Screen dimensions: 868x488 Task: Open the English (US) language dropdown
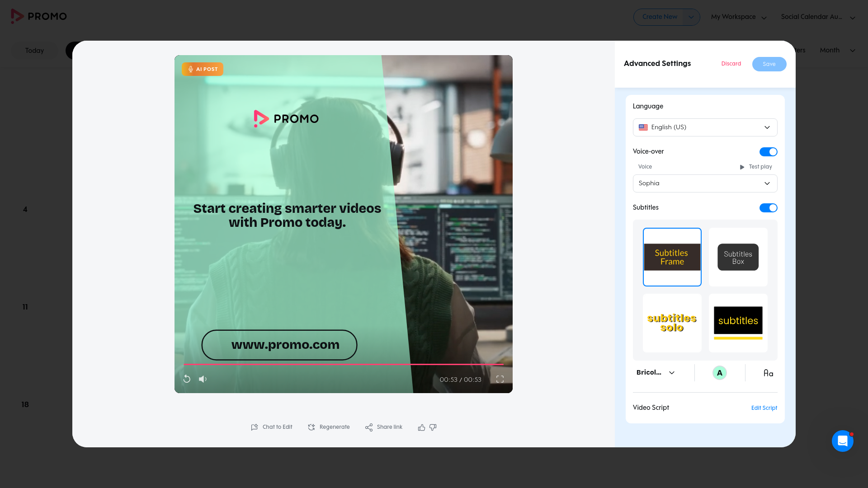pos(705,127)
